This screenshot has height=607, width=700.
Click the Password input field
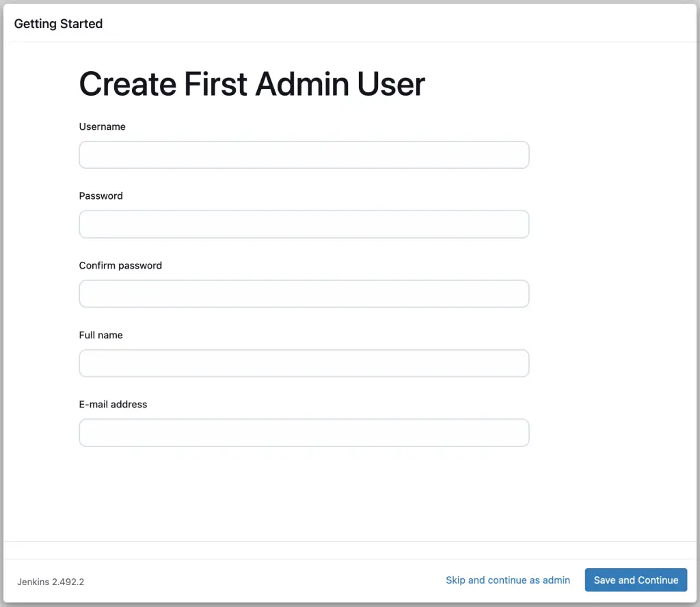(304, 224)
